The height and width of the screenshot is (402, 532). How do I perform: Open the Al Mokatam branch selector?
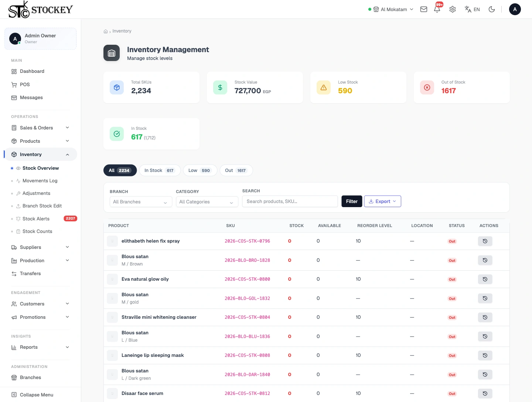391,9
